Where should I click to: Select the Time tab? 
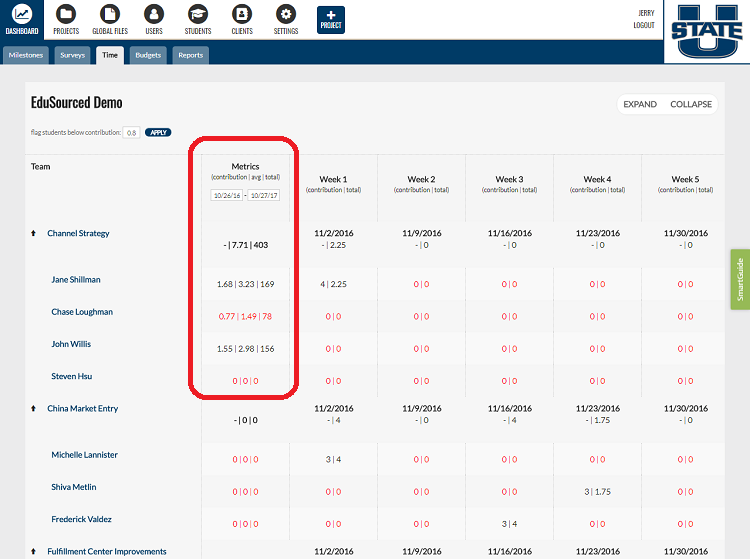pos(110,55)
